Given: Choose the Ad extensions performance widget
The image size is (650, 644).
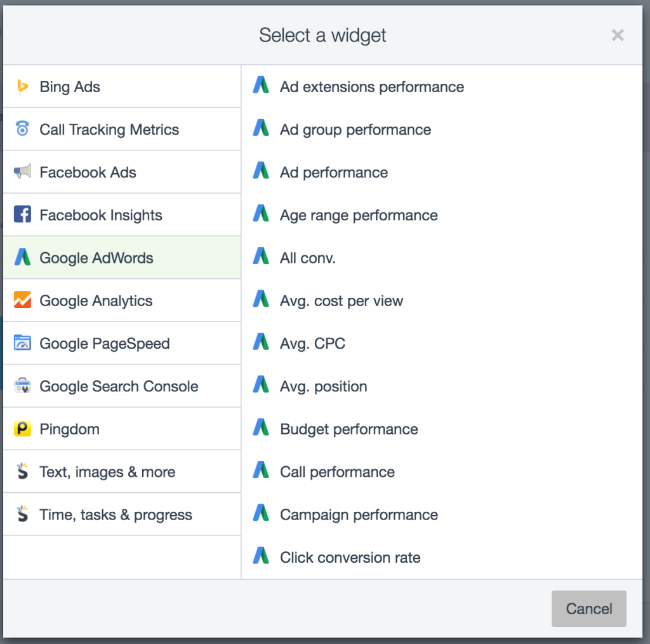Looking at the screenshot, I should click(371, 87).
